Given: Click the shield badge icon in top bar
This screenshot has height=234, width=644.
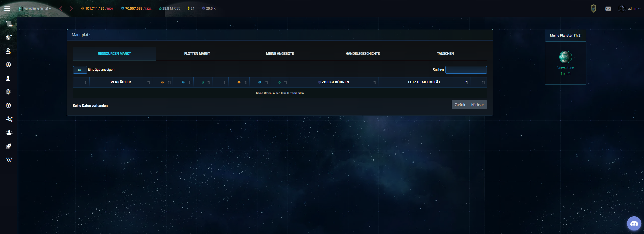Looking at the screenshot, I should click(593, 9).
